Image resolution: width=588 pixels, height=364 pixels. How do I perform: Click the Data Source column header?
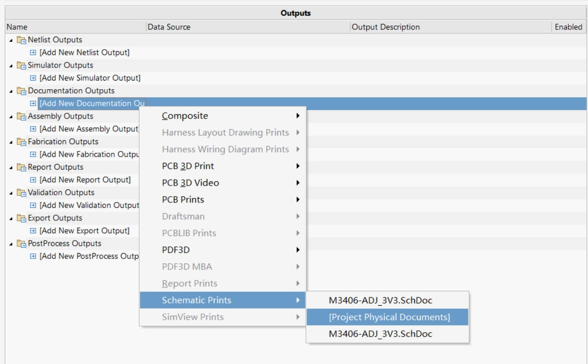coord(169,27)
